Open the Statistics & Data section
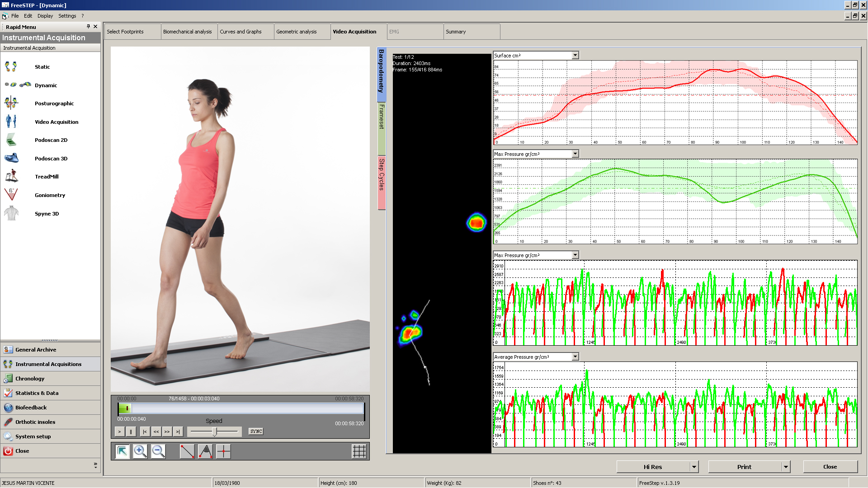The width and height of the screenshot is (868, 488). coord(37,393)
